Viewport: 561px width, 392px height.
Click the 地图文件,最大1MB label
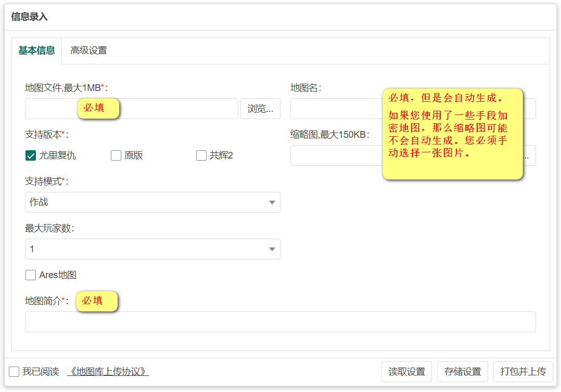pos(66,87)
